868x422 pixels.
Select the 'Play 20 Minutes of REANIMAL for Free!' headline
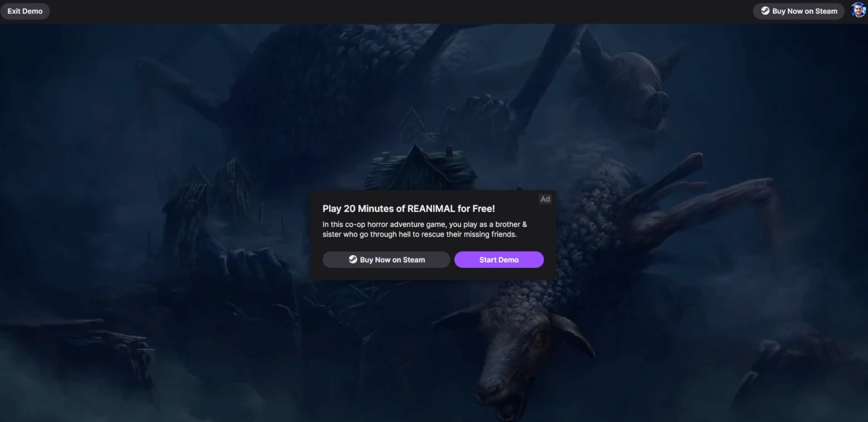(x=408, y=209)
